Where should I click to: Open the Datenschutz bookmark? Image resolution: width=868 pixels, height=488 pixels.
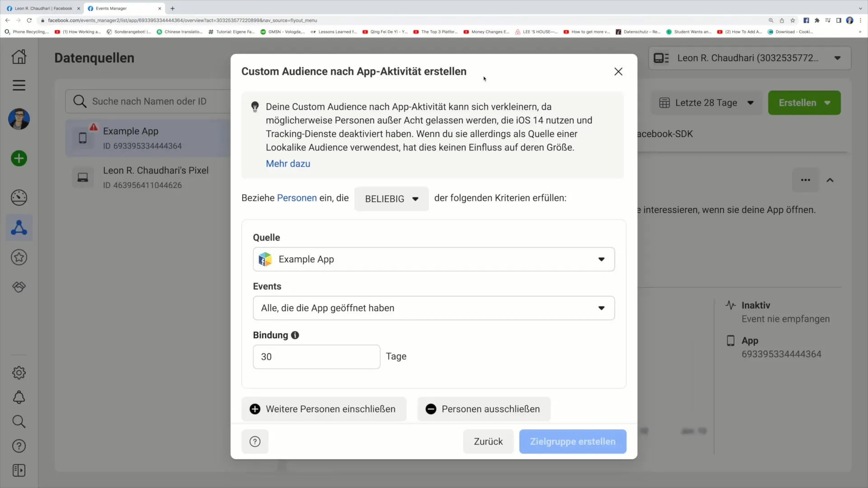tap(638, 32)
